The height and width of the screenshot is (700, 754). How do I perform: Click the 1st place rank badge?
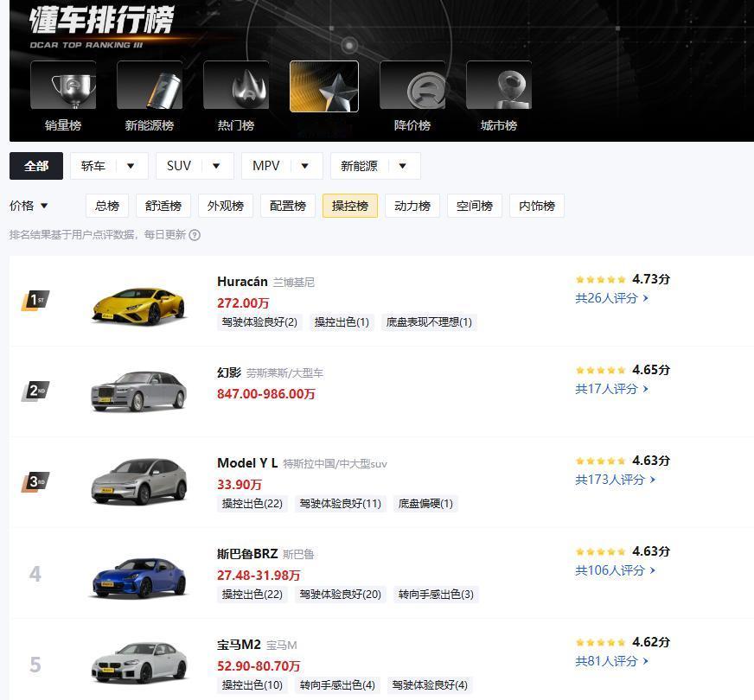(35, 301)
